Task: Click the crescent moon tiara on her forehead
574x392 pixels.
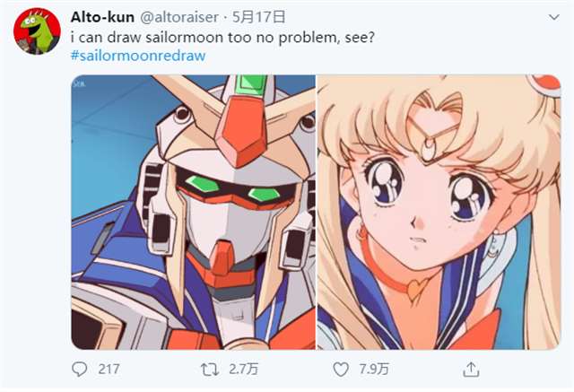Action: [x=427, y=146]
